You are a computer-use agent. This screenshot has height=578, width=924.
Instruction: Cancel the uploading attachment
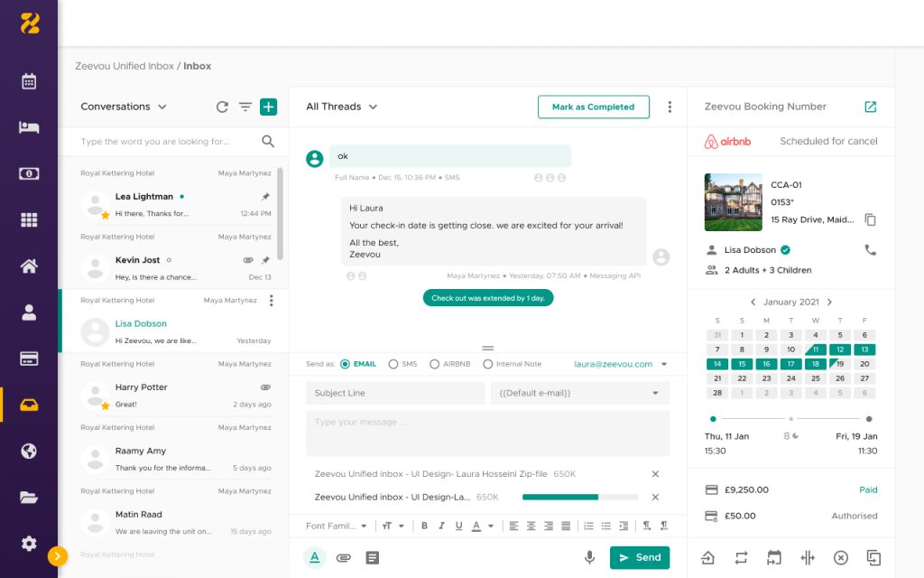coord(655,498)
